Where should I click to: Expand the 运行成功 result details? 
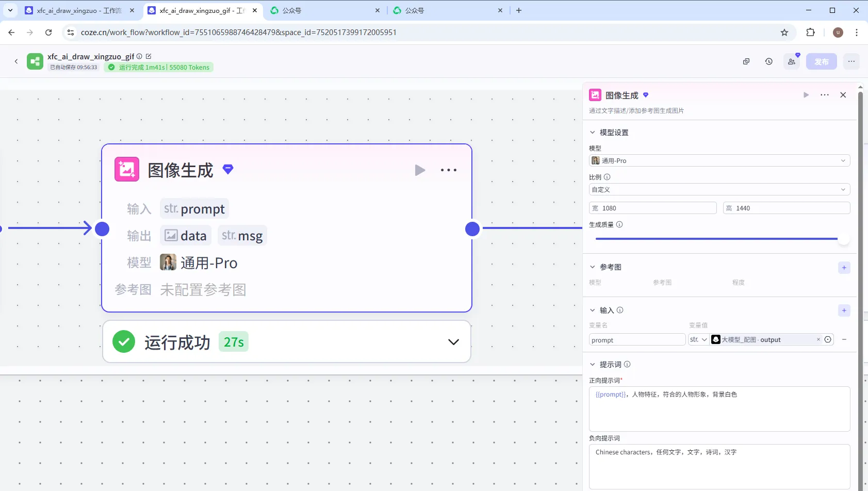pyautogui.click(x=453, y=342)
